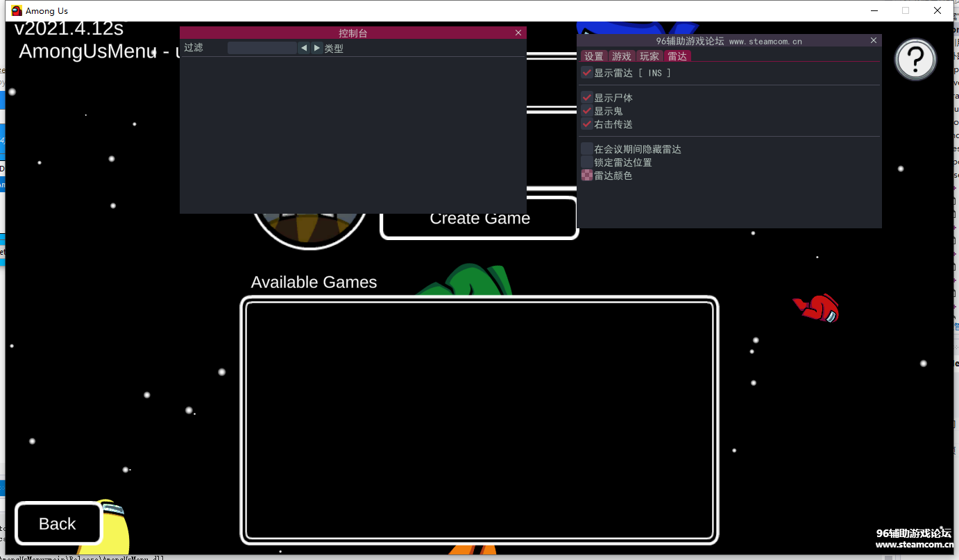Minimize the Among Us window
The height and width of the screenshot is (560, 959).
874,10
